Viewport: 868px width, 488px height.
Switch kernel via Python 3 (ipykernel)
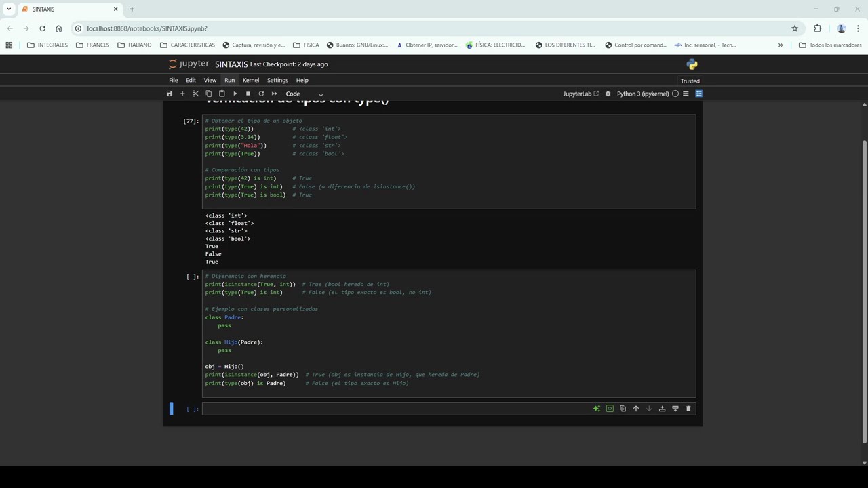pos(643,94)
